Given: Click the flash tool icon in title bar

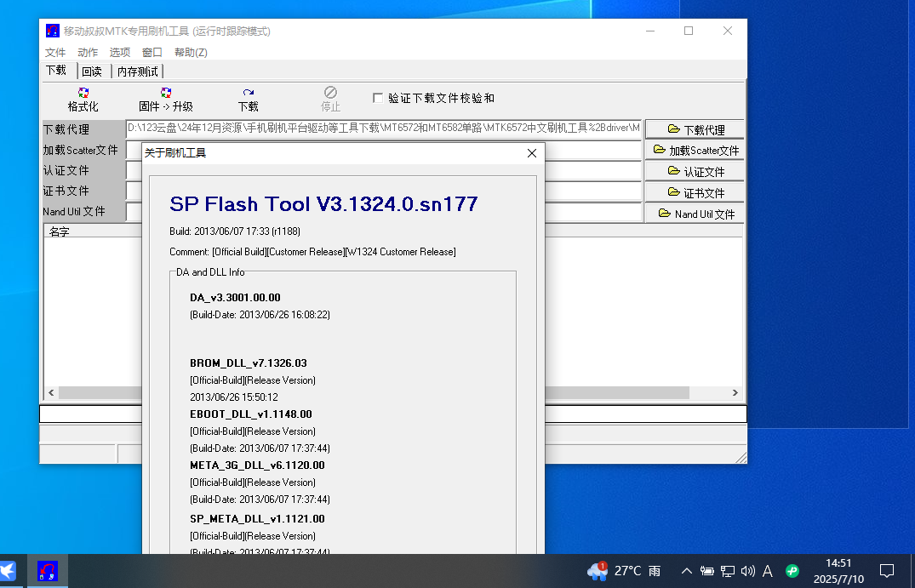Looking at the screenshot, I should tap(53, 31).
